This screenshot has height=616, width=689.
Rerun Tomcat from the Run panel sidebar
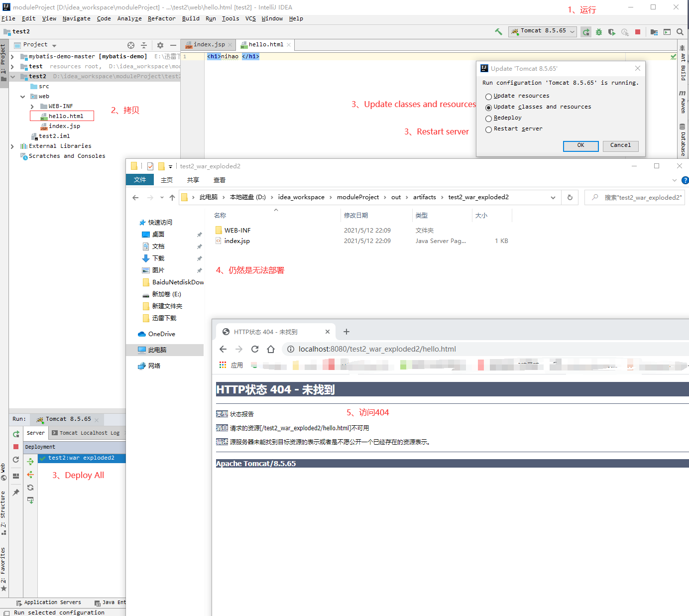click(16, 434)
